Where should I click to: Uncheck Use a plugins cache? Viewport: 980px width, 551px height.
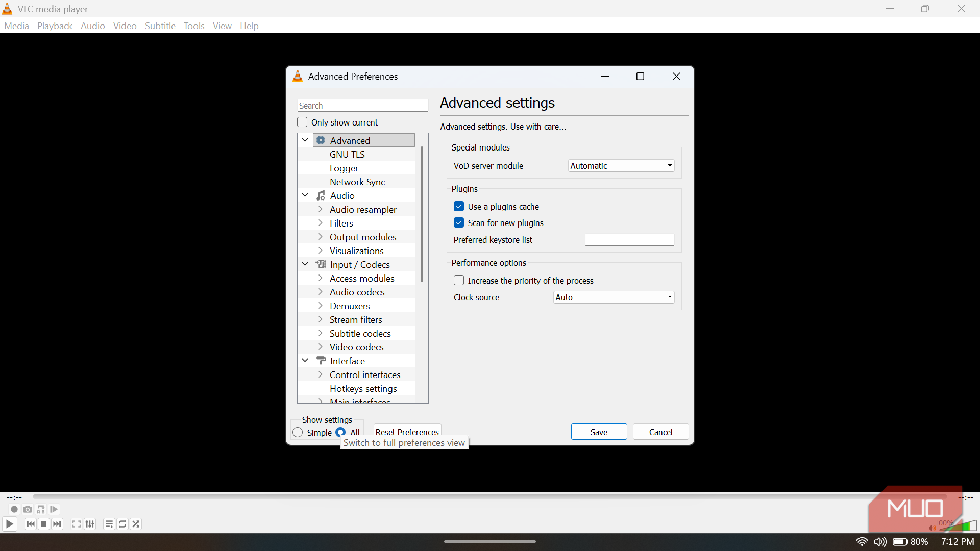coord(459,207)
